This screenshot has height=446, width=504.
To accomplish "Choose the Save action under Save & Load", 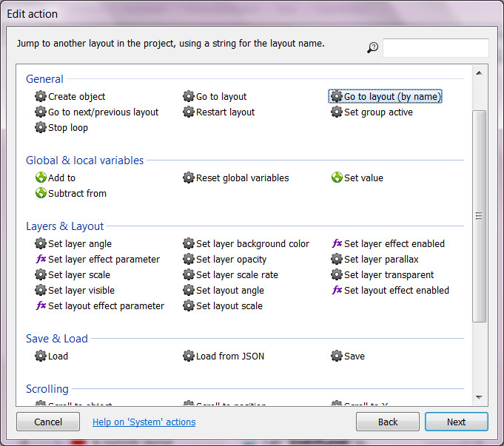I will pyautogui.click(x=354, y=357).
